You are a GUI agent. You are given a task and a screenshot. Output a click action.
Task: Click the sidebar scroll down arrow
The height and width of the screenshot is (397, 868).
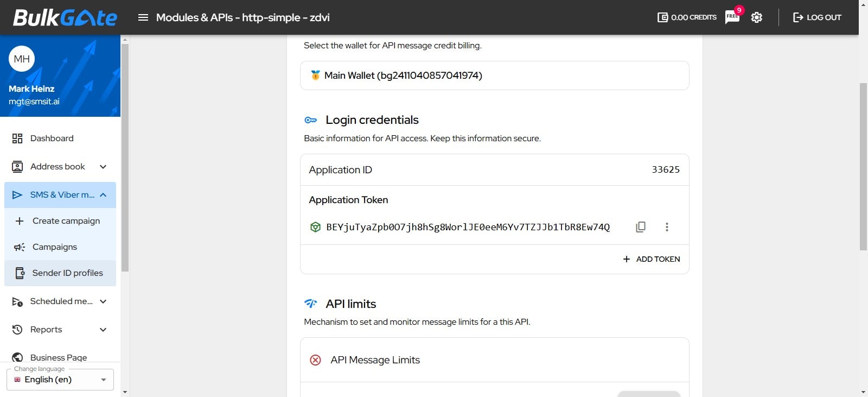click(x=125, y=392)
